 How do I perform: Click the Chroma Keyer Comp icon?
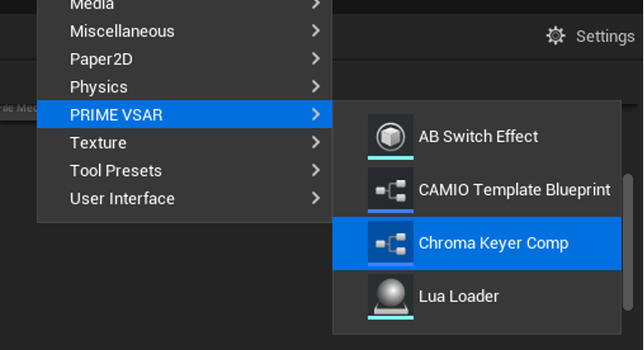[390, 243]
